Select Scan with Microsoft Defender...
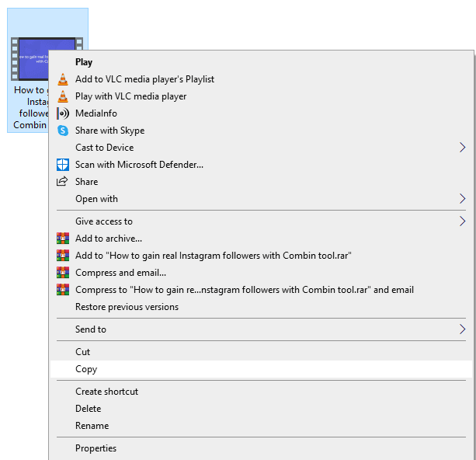 click(261, 165)
